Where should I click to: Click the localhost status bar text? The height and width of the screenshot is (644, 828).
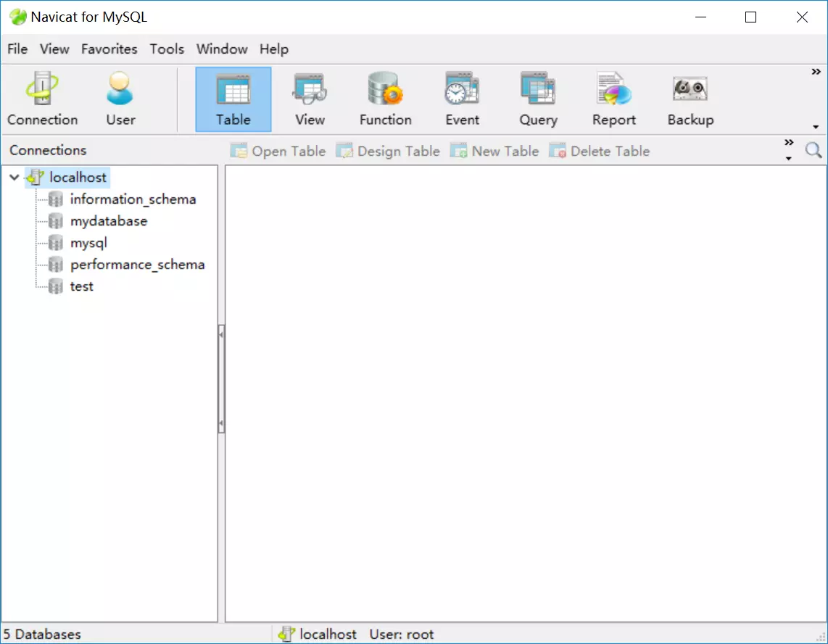tap(328, 634)
